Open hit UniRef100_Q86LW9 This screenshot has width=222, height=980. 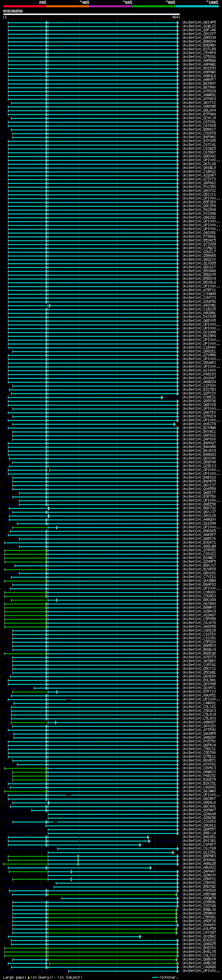click(x=199, y=546)
